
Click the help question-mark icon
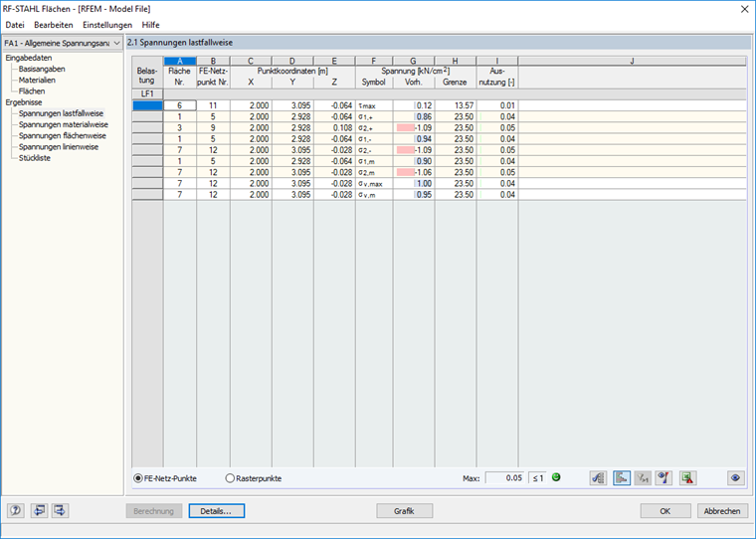click(16, 510)
